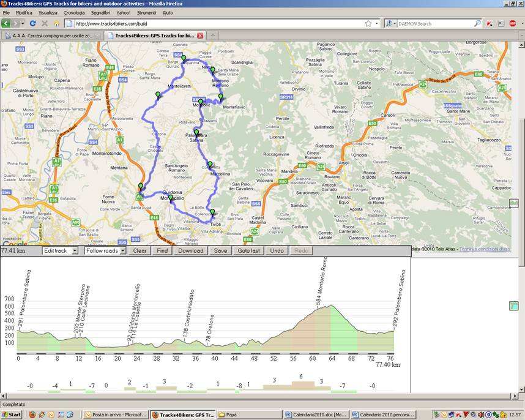Image resolution: width=525 pixels, height=420 pixels.
Task: Switch to the A.A.A. Cercasi compagno tab
Action: click(x=52, y=36)
